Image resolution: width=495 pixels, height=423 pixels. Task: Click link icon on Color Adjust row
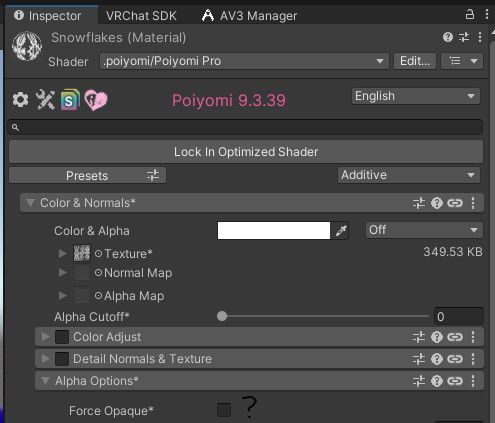[x=455, y=337]
